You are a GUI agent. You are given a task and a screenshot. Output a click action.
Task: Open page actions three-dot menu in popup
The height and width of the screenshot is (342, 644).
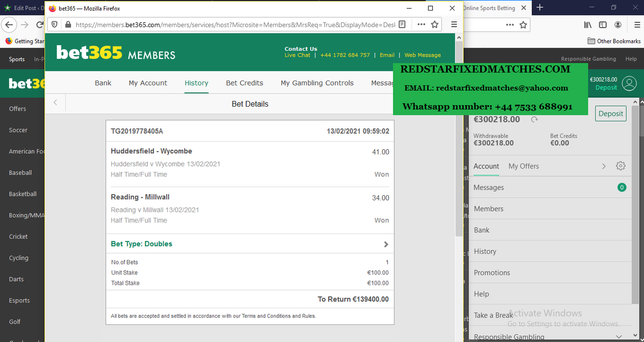421,24
